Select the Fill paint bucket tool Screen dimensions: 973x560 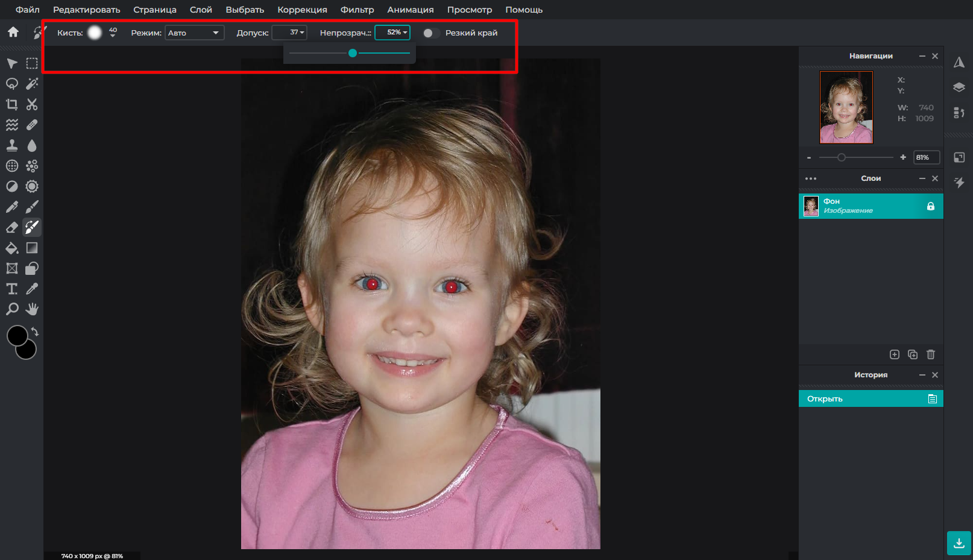(11, 248)
